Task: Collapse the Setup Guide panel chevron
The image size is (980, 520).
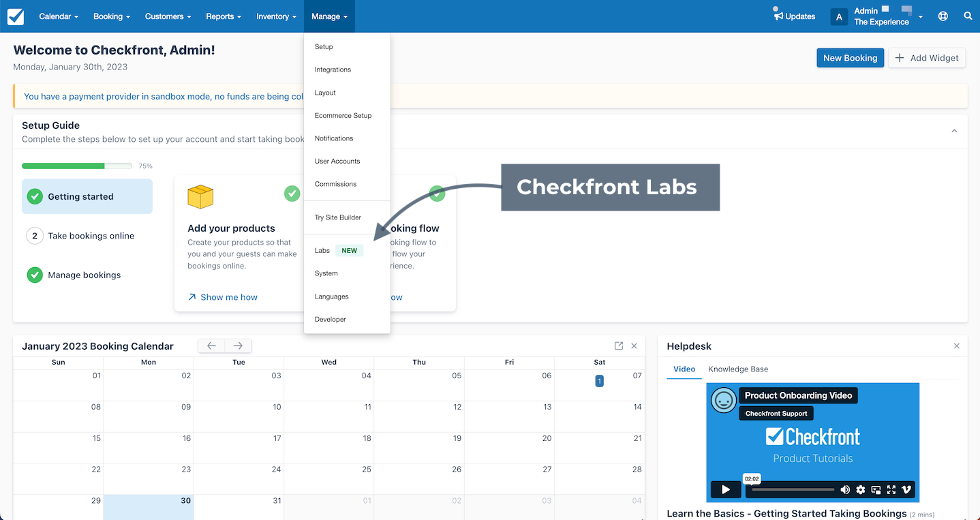Action: pos(954,131)
